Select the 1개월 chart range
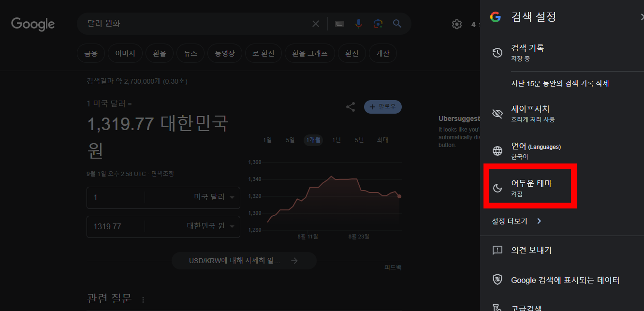The image size is (644, 311). [313, 140]
